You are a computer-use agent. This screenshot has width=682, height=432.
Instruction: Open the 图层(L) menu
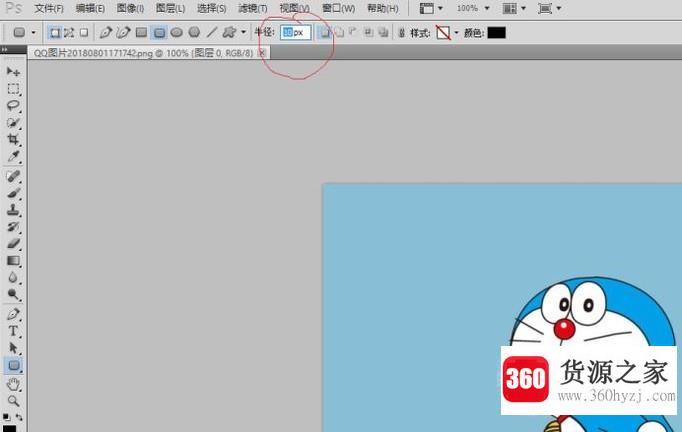(170, 8)
